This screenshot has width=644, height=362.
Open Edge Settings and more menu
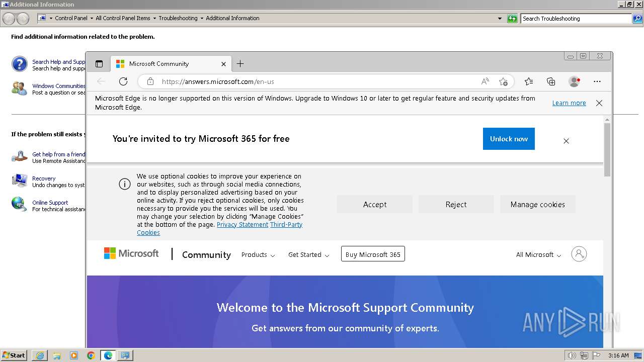[x=597, y=81]
